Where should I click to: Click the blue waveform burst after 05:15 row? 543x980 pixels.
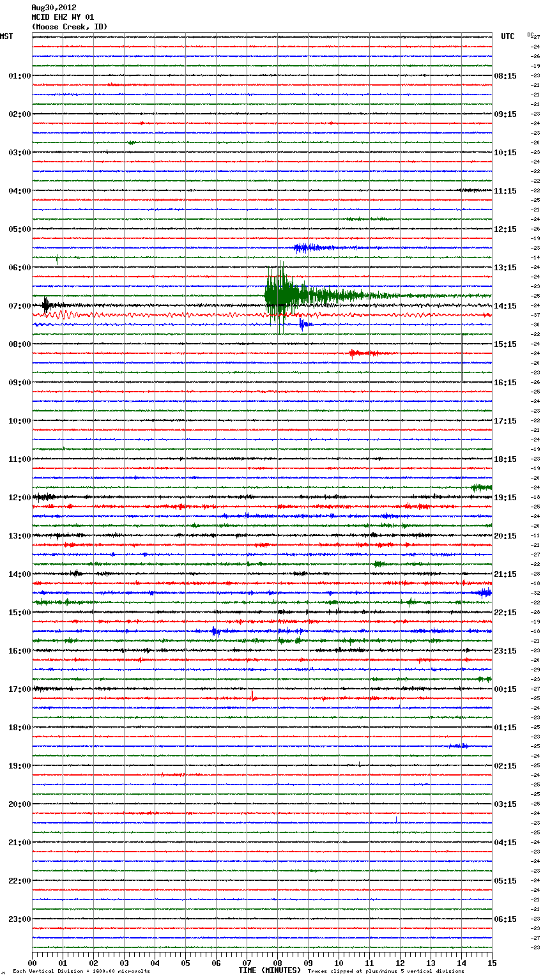(x=305, y=248)
